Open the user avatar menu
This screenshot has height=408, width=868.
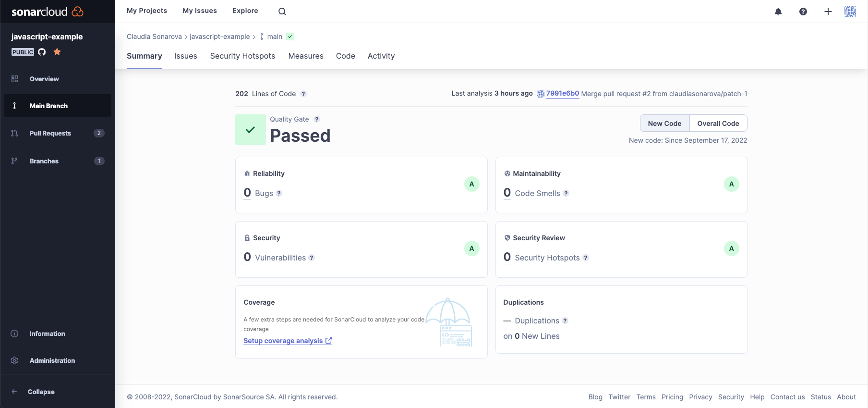pos(850,12)
